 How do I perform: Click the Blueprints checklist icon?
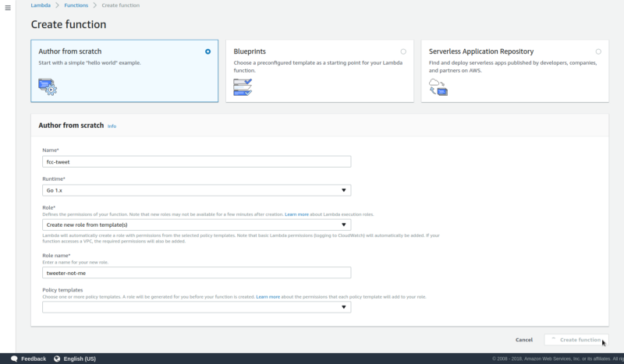pyautogui.click(x=243, y=87)
